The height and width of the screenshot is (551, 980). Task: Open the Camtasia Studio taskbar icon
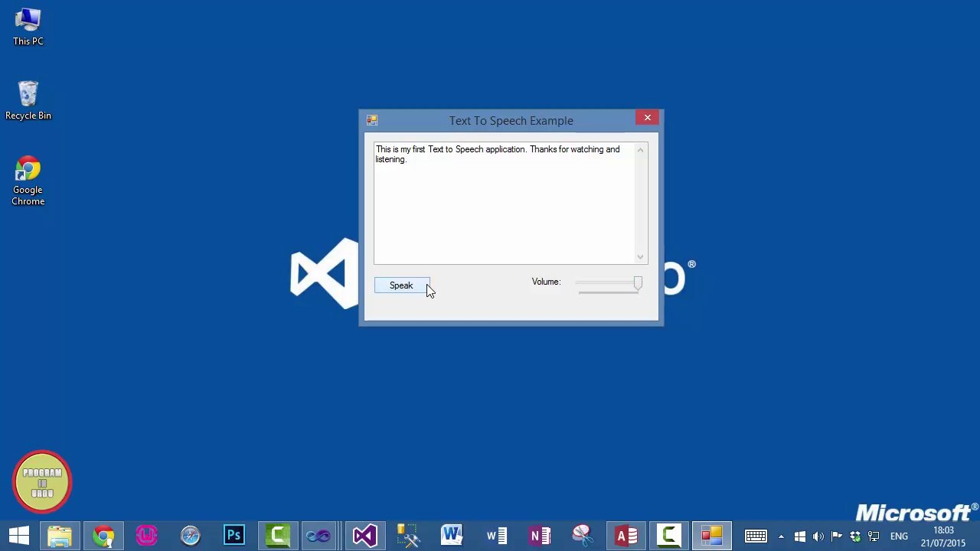coord(278,536)
